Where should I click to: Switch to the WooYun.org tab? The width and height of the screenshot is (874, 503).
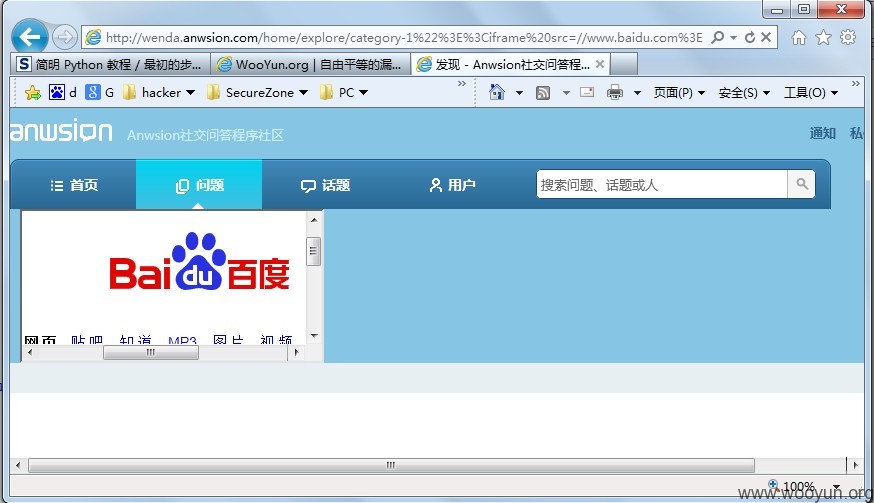coord(310,64)
